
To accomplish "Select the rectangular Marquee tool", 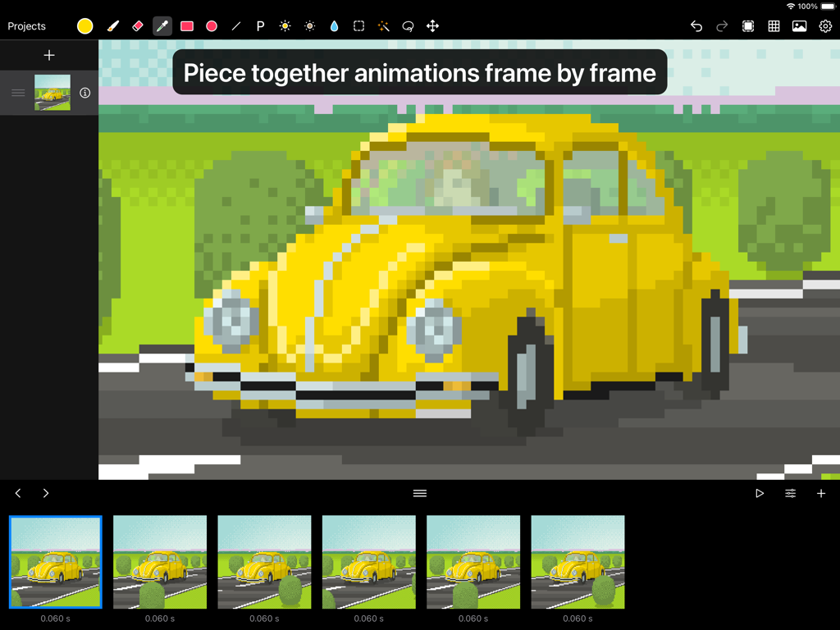I will tap(358, 25).
